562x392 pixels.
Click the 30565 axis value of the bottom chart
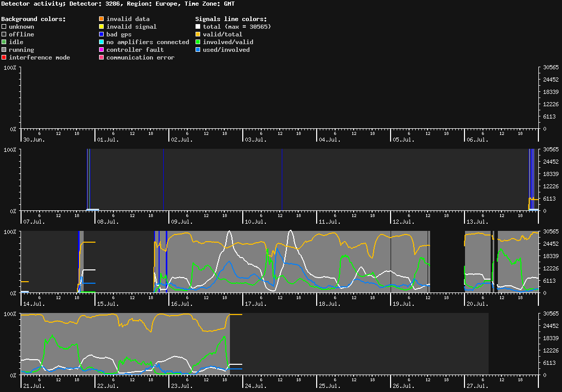pos(551,313)
